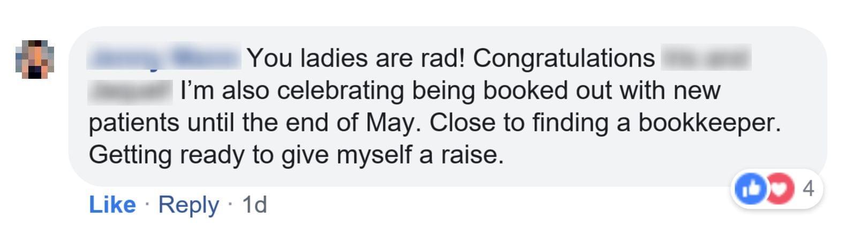868x238 pixels.
Task: Open the blurred commenter name profile
Action: [x=164, y=58]
